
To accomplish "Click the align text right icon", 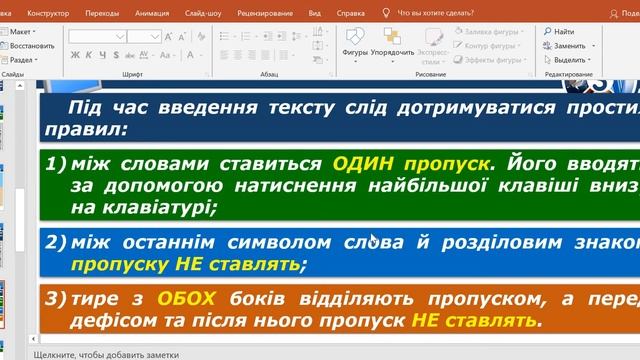I will click(x=251, y=55).
